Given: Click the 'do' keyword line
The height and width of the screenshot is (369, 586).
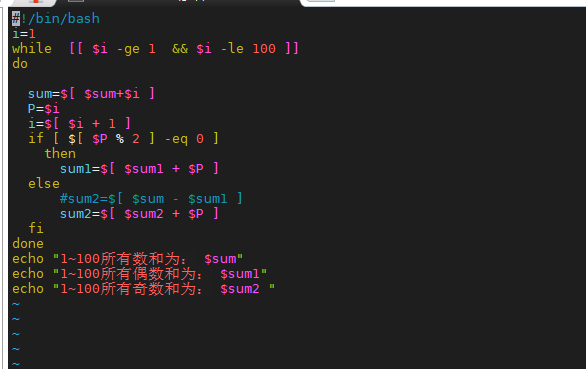Looking at the screenshot, I should [x=20, y=64].
